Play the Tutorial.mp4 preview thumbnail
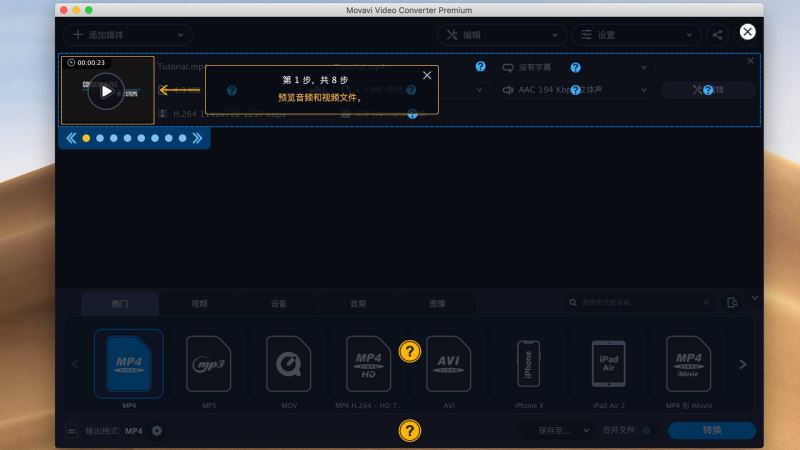The height and width of the screenshot is (450, 800). tap(106, 91)
